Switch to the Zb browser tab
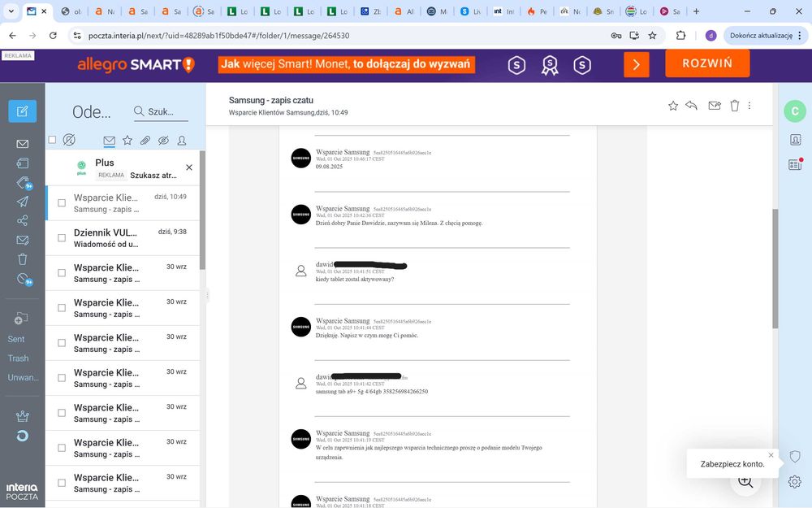The image size is (812, 508). point(371,11)
